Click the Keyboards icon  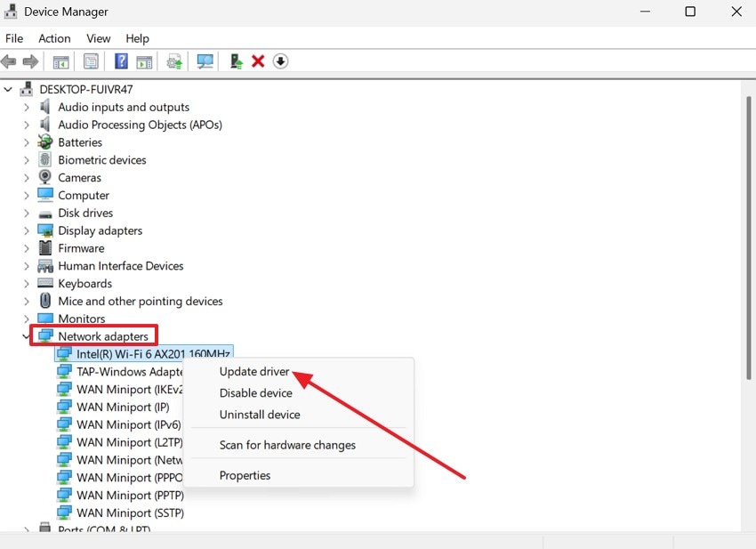[45, 283]
